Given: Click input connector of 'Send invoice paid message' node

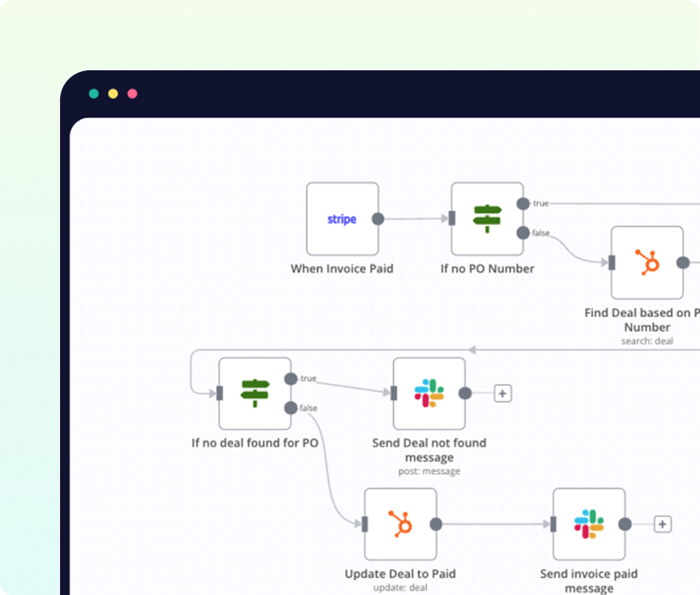Looking at the screenshot, I should click(x=553, y=524).
